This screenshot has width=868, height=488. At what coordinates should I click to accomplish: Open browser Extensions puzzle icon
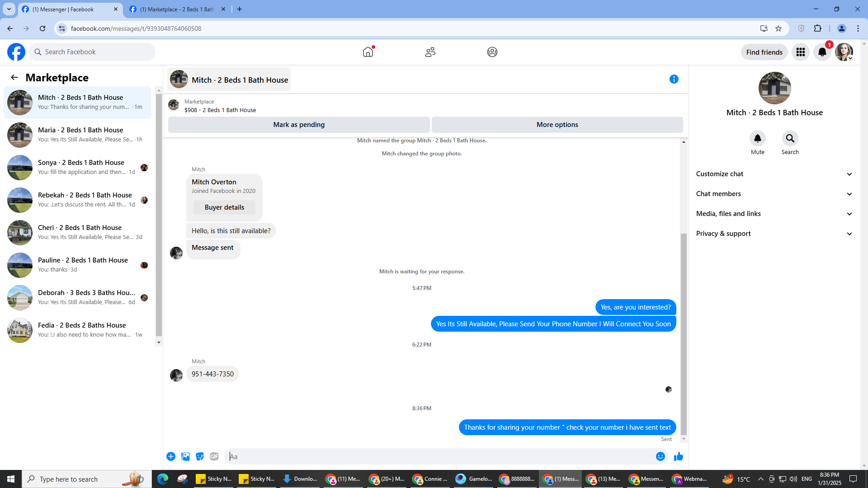pos(818,28)
